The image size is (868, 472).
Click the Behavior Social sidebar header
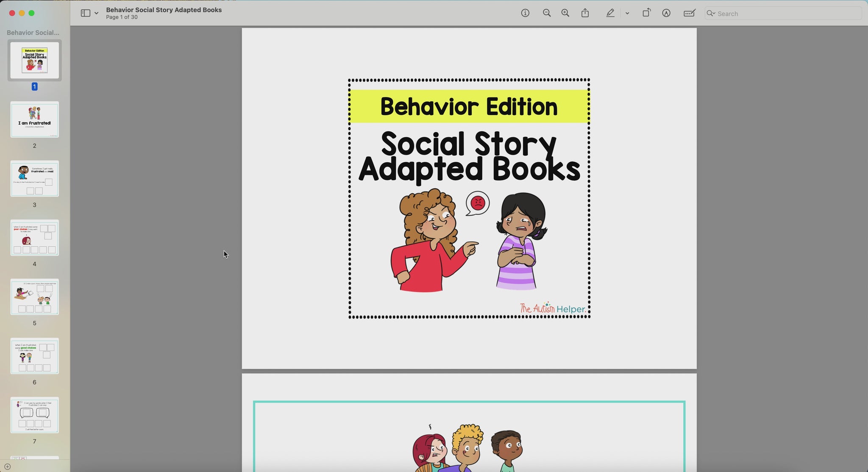[x=33, y=33]
